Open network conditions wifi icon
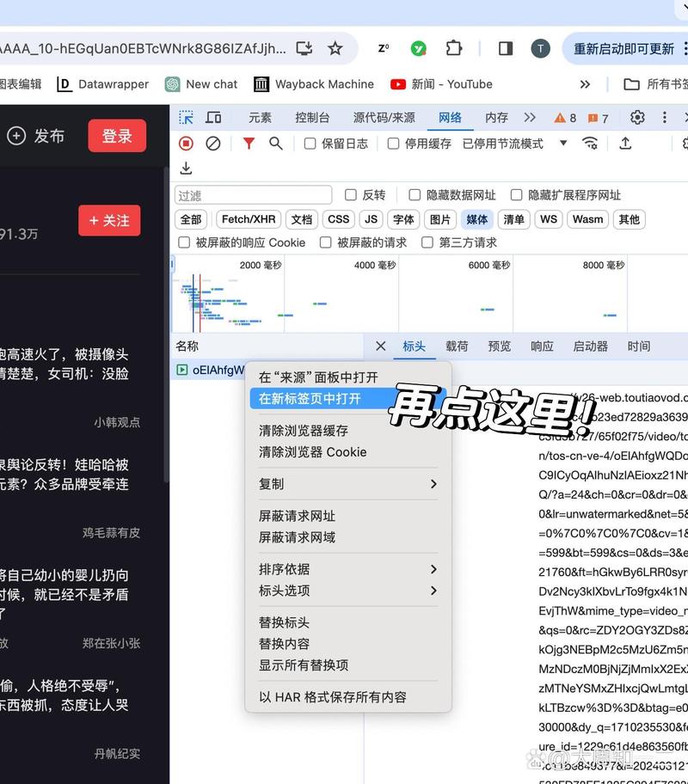This screenshot has height=784, width=688. (590, 144)
